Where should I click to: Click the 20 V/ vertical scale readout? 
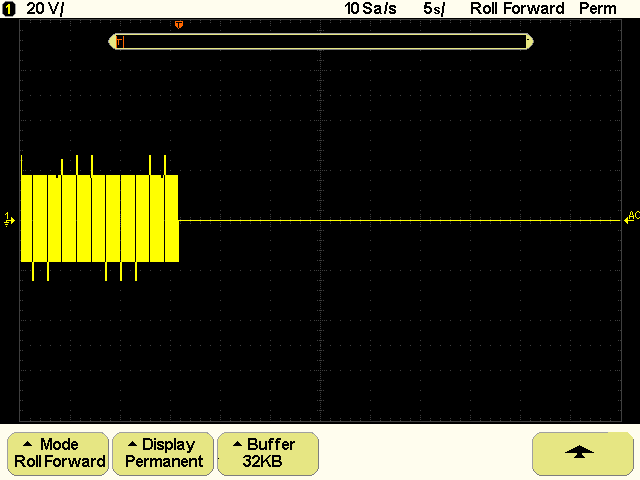[45, 9]
